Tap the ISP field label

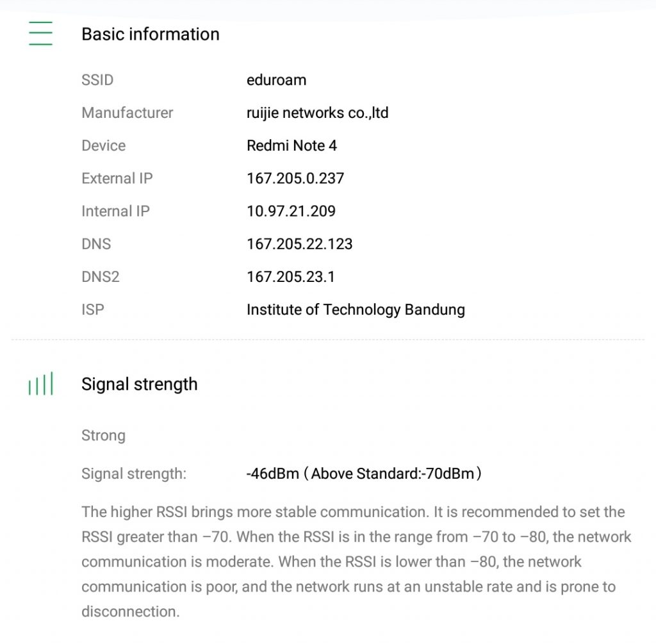93,310
